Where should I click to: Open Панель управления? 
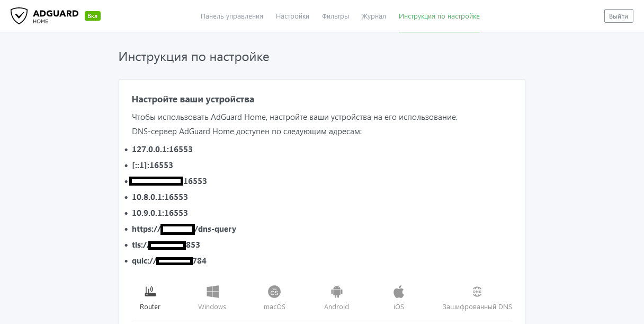[x=231, y=16]
